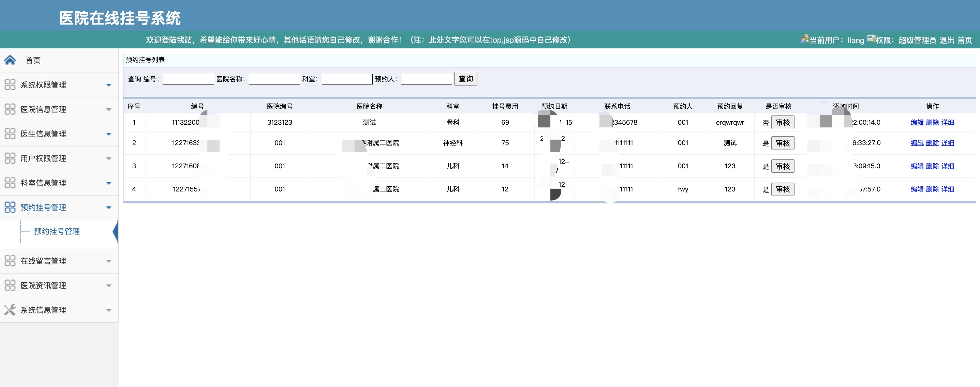Click 编辑 for the 骨科 row
The width and height of the screenshot is (980, 387).
tap(917, 122)
